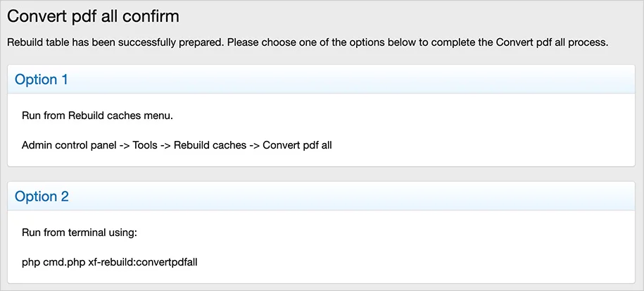The height and width of the screenshot is (291, 644).
Task: Click the "Option 1" section heading
Action: pyautogui.click(x=42, y=80)
